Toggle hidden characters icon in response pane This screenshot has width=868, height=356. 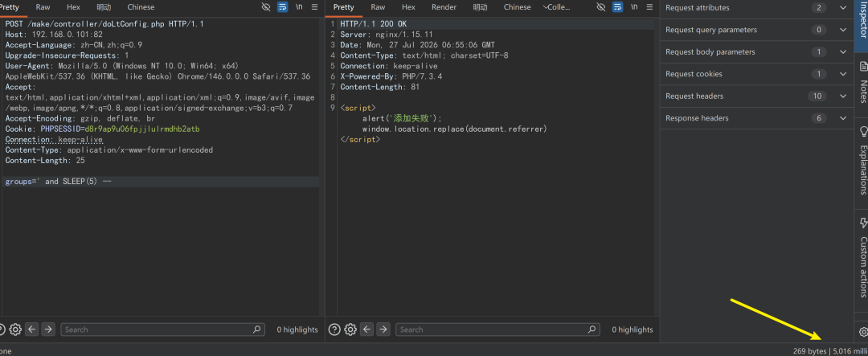(x=601, y=7)
